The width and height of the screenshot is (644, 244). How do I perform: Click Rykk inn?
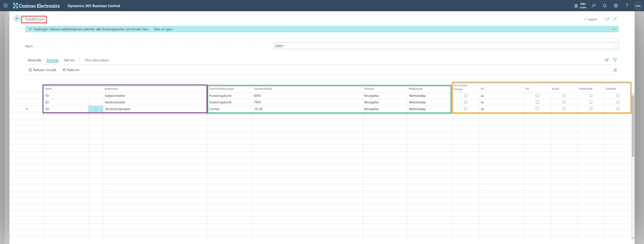click(71, 70)
